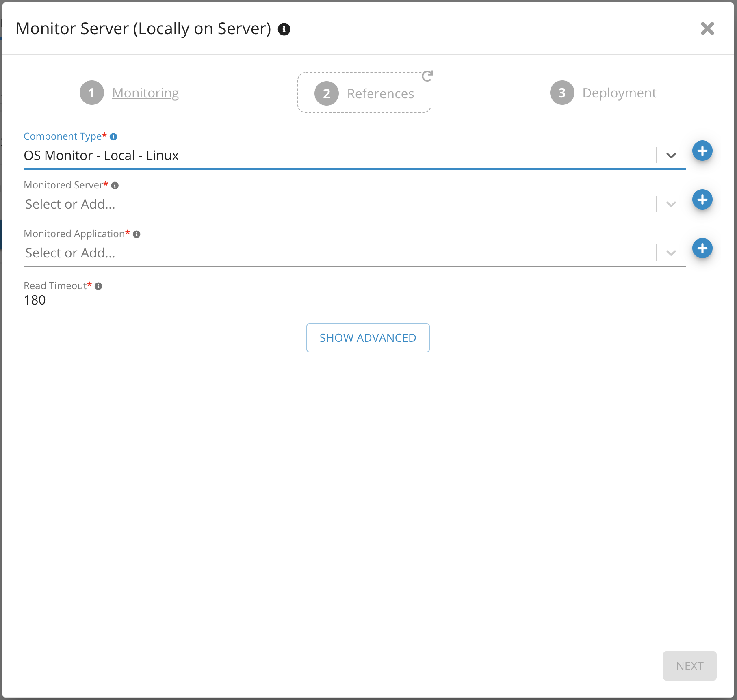Go to the Monitoring step
Viewport: 737px width, 700px height.
[x=145, y=93]
